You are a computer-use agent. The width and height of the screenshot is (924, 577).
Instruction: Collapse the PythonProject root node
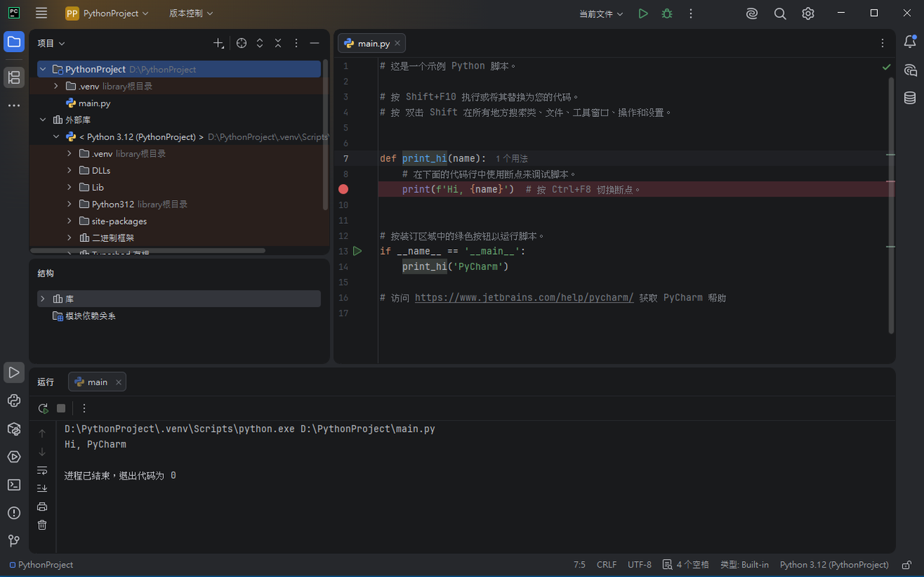point(43,69)
